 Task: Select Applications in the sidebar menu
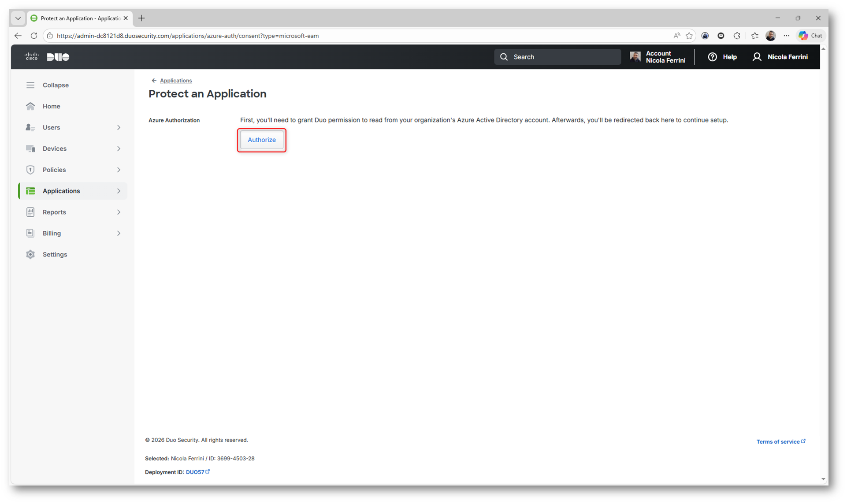click(x=61, y=191)
